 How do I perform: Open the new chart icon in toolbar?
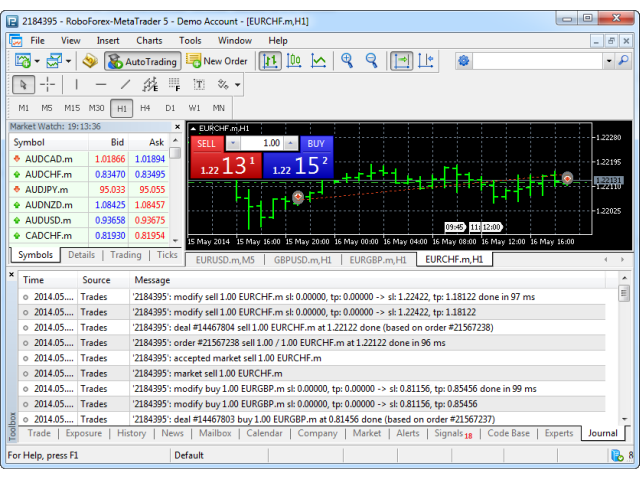pyautogui.click(x=22, y=61)
